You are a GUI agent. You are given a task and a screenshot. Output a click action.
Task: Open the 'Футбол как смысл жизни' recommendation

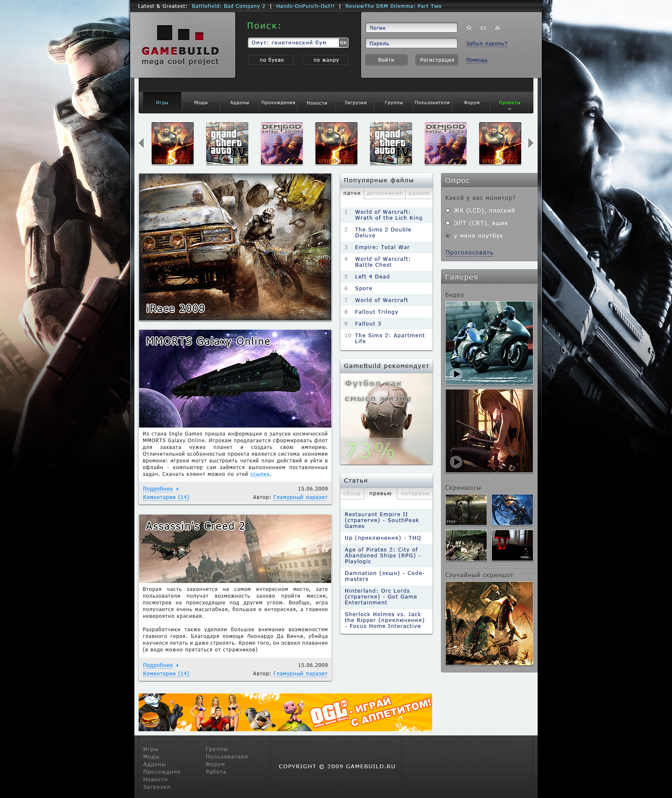(386, 419)
